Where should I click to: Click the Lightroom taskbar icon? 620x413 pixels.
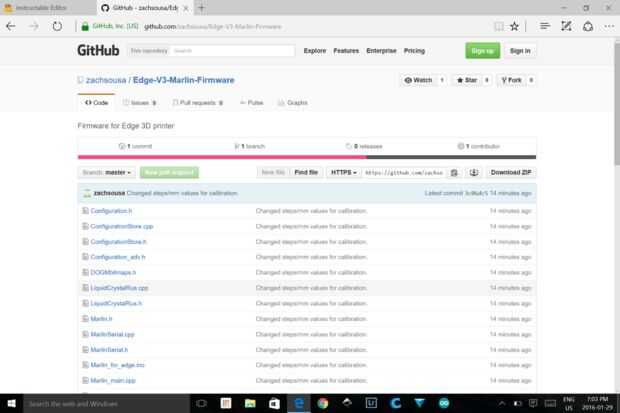coord(371,403)
